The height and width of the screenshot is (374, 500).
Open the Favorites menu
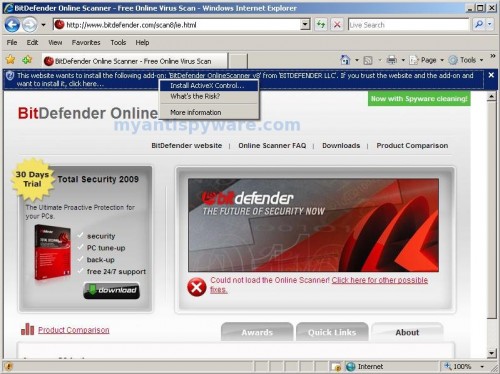(86, 43)
